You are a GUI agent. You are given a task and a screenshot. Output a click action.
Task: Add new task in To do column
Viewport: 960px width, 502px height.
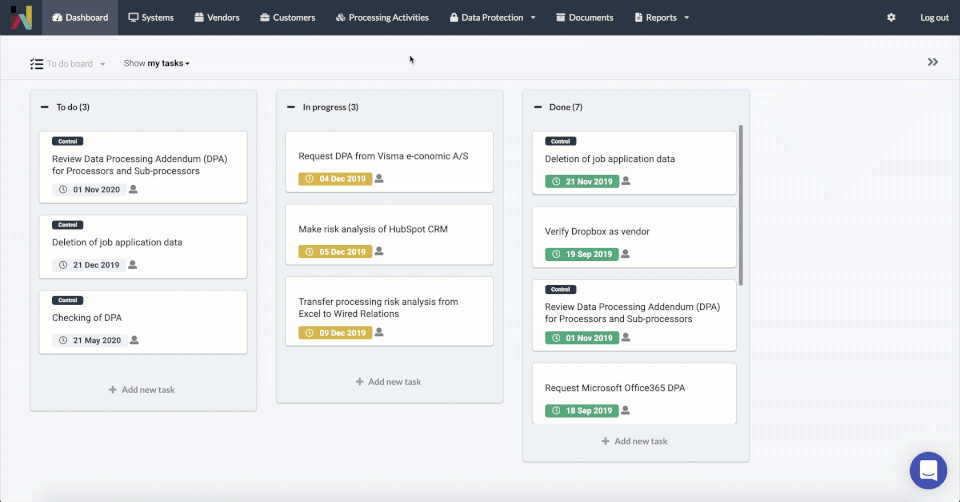click(x=142, y=390)
